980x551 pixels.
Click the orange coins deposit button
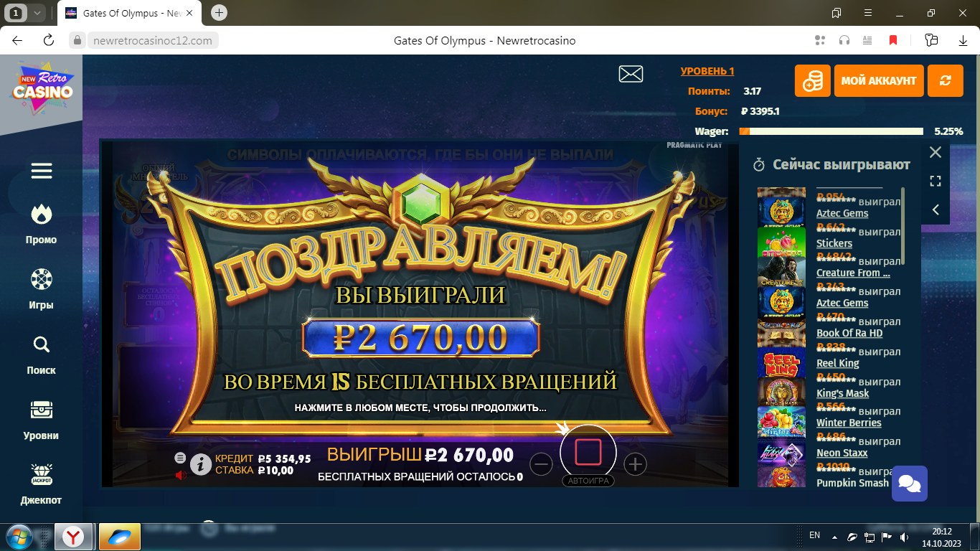[812, 80]
